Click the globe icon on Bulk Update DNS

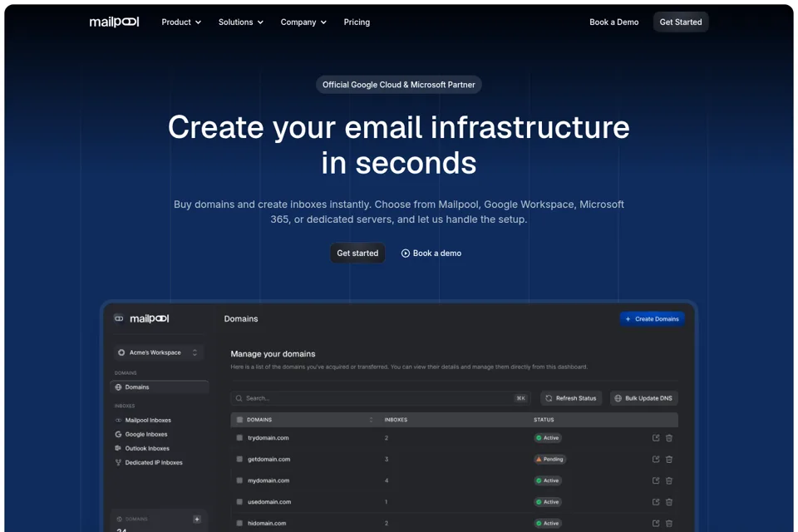point(618,398)
